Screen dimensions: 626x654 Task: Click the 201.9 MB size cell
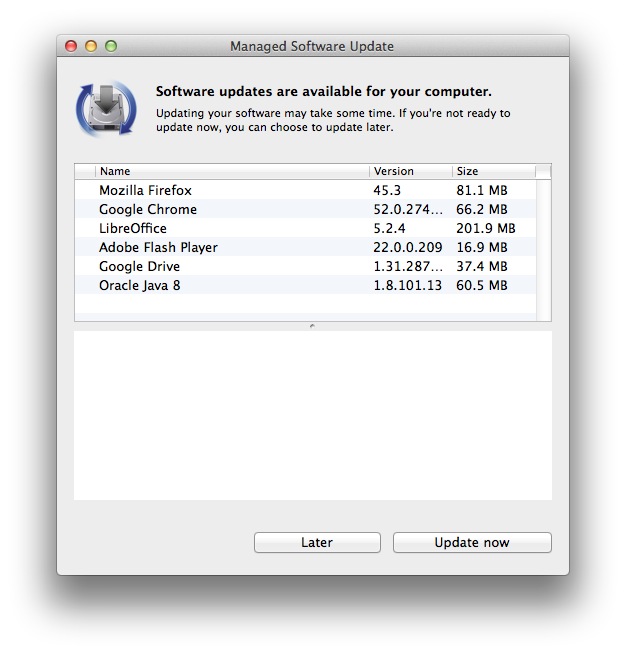[x=485, y=228]
